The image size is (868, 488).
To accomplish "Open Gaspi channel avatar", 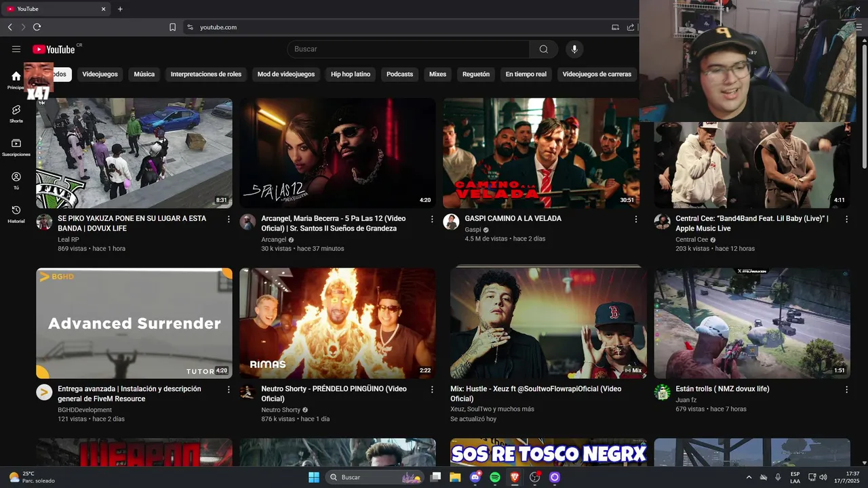I will [451, 222].
